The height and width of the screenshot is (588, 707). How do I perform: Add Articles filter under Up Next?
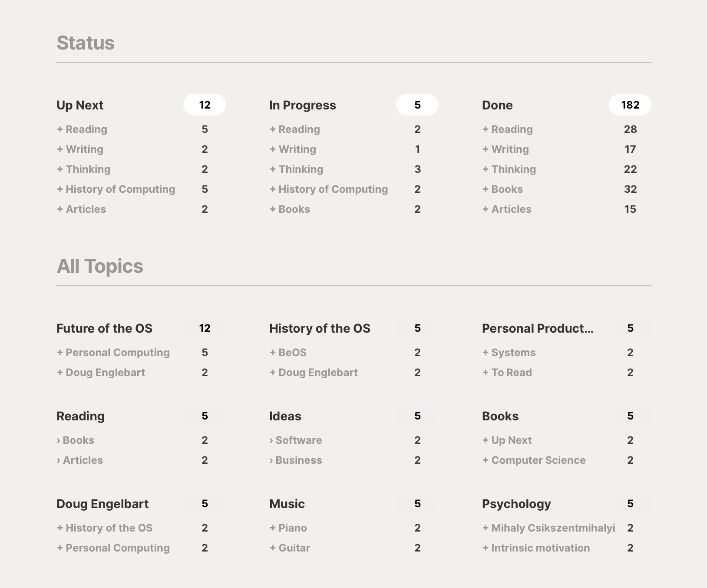click(x=81, y=209)
